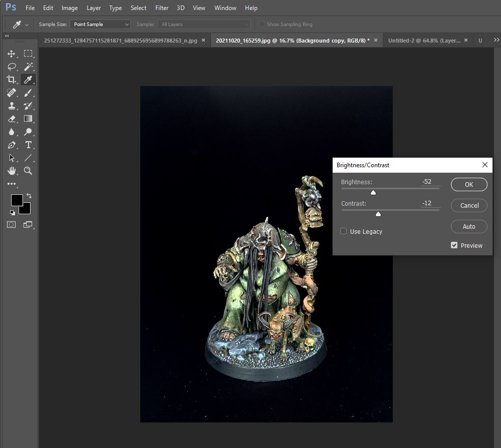Select the Hand tool
This screenshot has height=448, width=501.
click(12, 171)
